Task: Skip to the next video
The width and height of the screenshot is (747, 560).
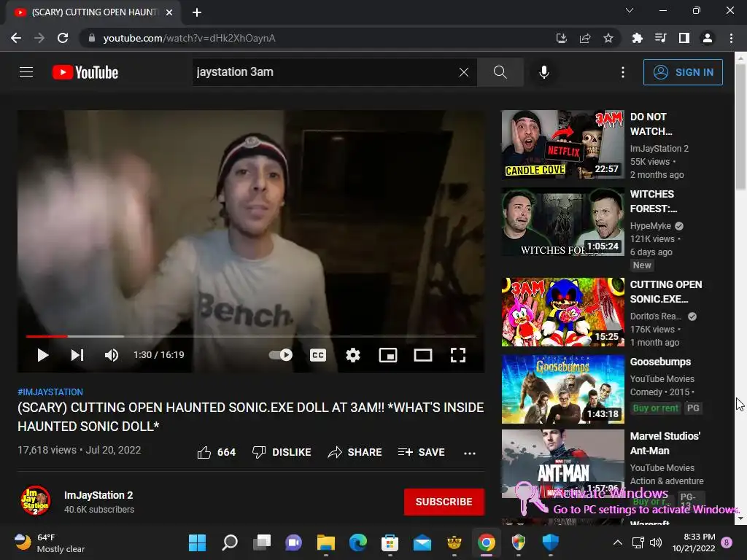Action: point(77,355)
